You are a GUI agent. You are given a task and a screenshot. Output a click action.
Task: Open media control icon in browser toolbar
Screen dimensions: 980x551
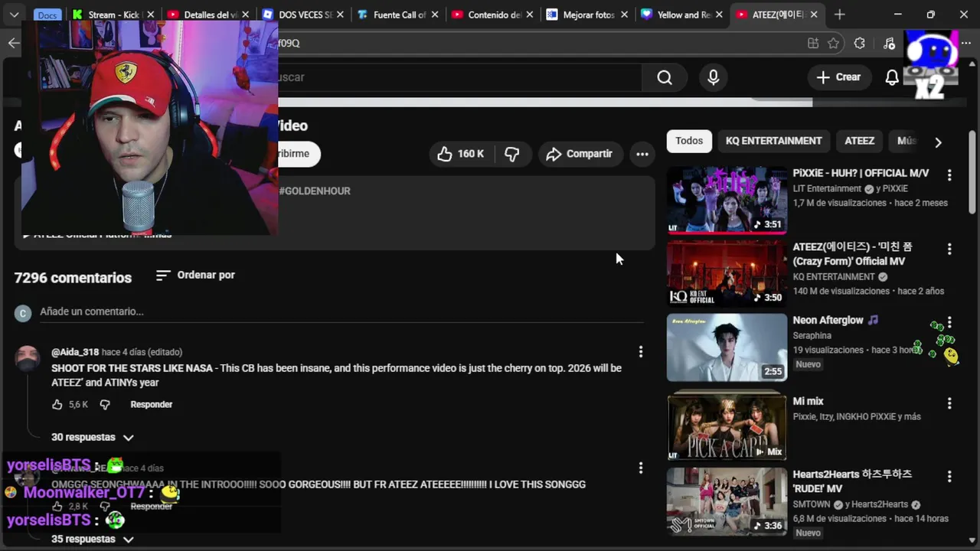coord(889,43)
